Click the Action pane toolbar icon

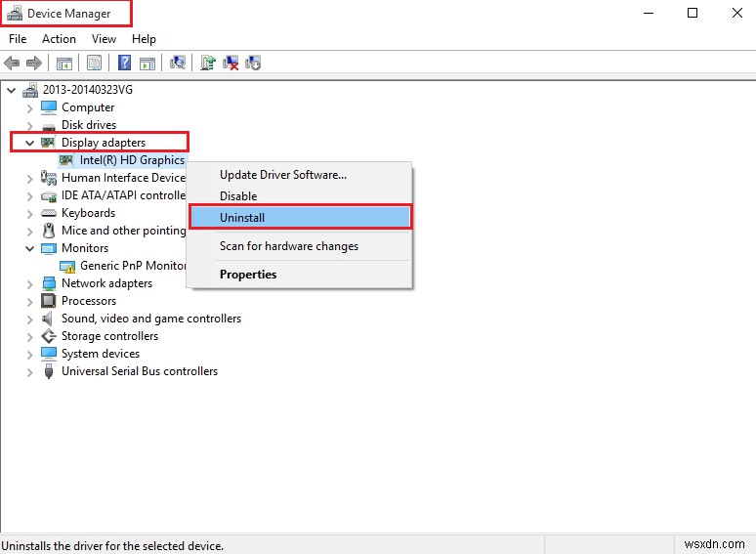click(x=147, y=64)
